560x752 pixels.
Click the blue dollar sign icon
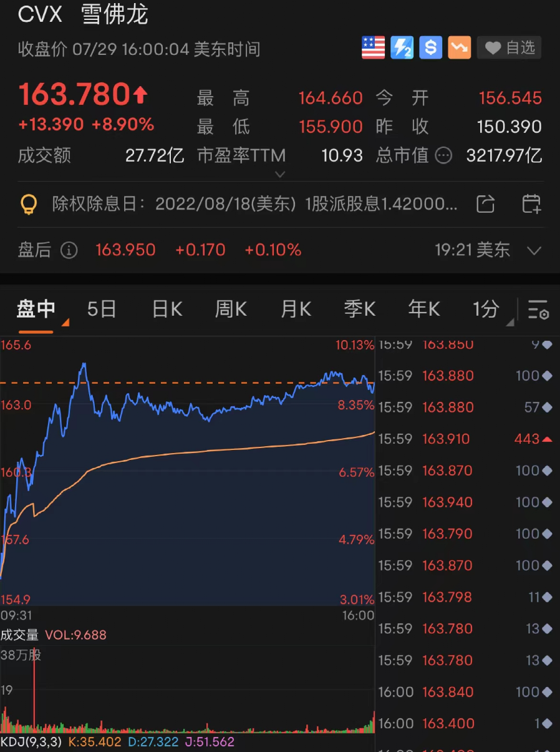(430, 47)
